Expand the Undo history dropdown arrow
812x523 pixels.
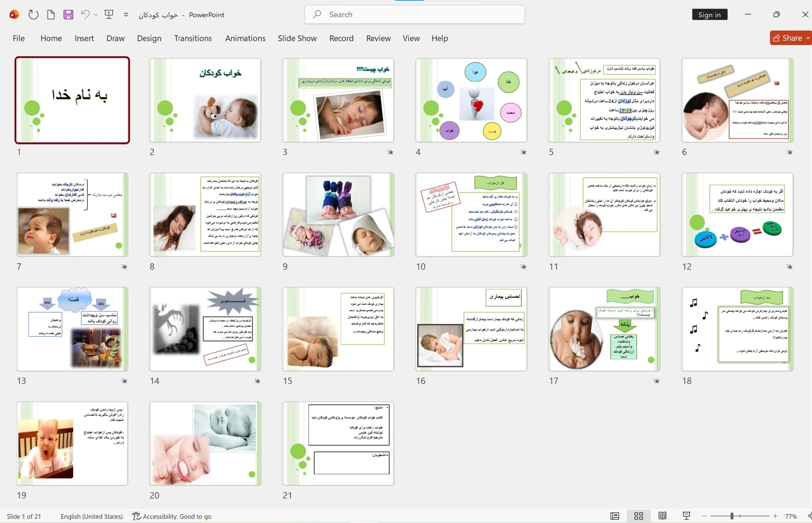pos(96,15)
